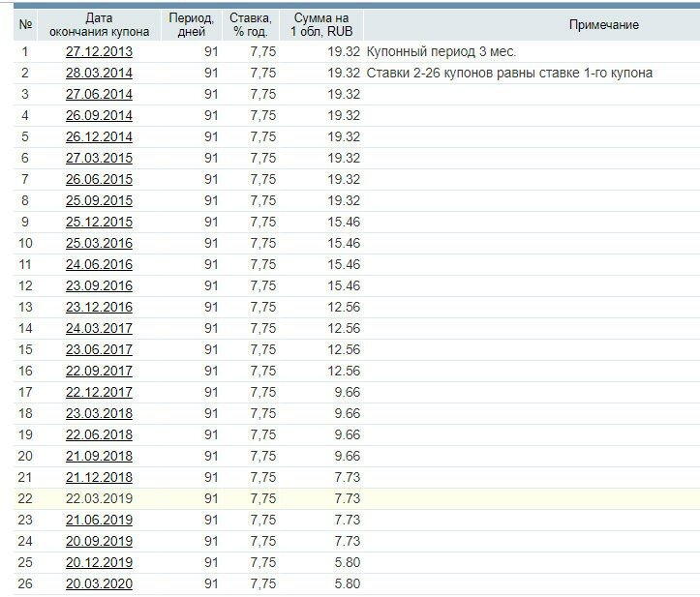Image resolution: width=700 pixels, height=597 pixels.
Task: Follow the 23.06.2017 date link
Action: (99, 349)
